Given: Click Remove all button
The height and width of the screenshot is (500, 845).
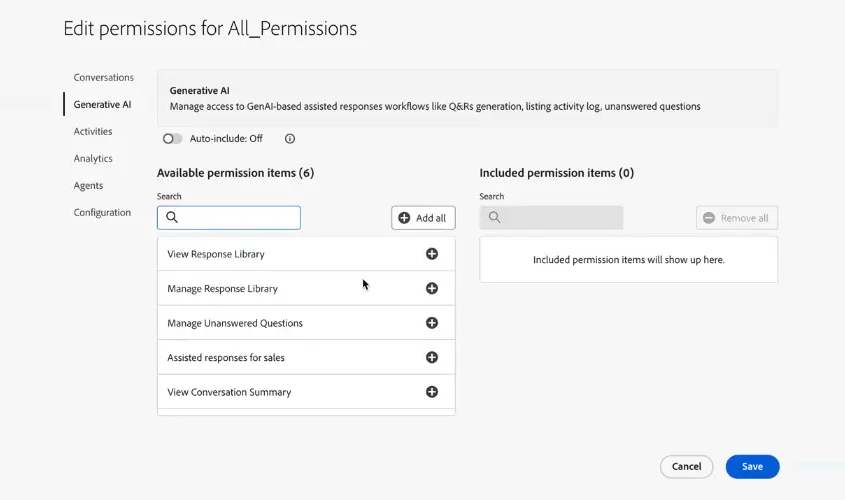Looking at the screenshot, I should coord(737,218).
